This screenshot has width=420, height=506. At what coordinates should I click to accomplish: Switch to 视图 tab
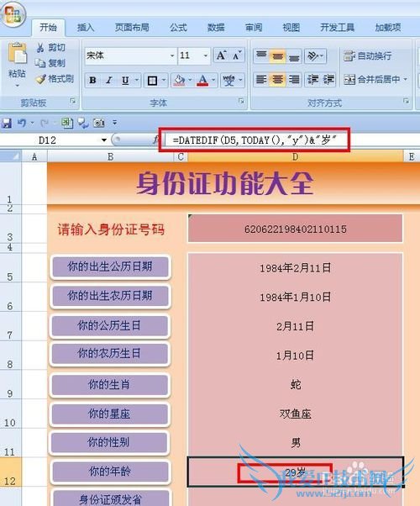(291, 28)
